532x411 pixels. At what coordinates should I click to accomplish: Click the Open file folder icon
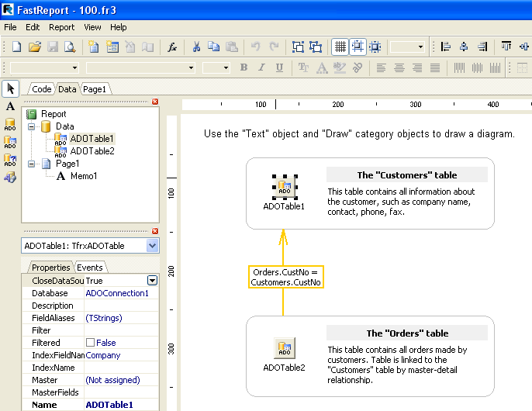coord(35,47)
